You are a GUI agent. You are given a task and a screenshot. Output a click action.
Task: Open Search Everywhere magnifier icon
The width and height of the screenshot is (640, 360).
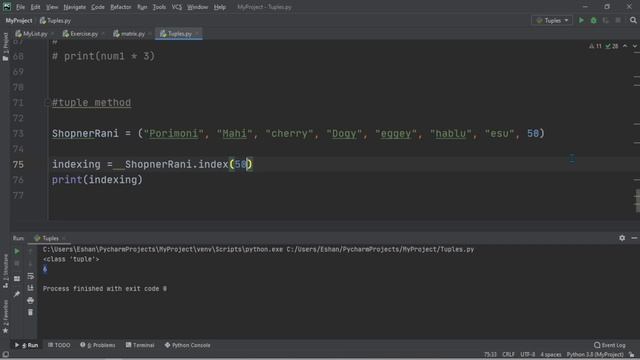tap(633, 20)
